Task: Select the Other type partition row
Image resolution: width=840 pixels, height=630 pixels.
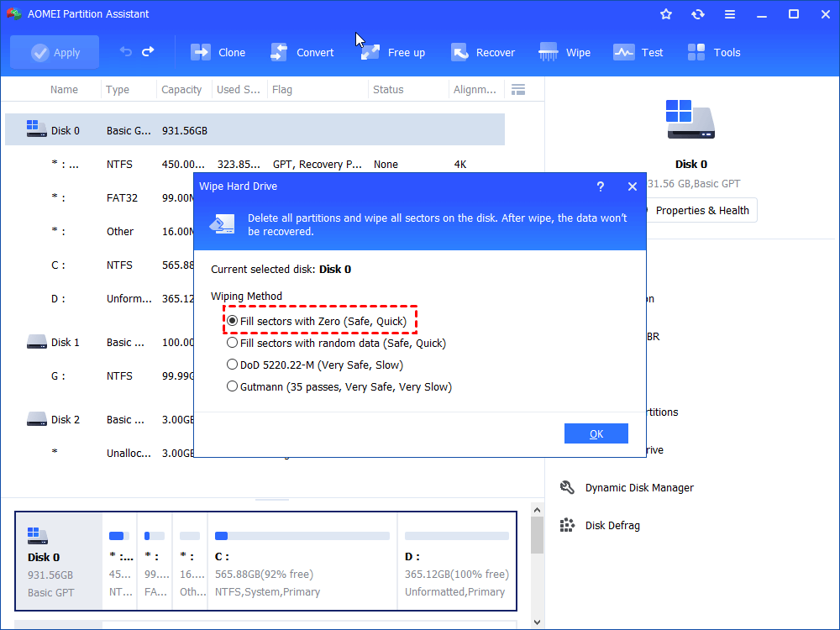Action: [x=100, y=232]
